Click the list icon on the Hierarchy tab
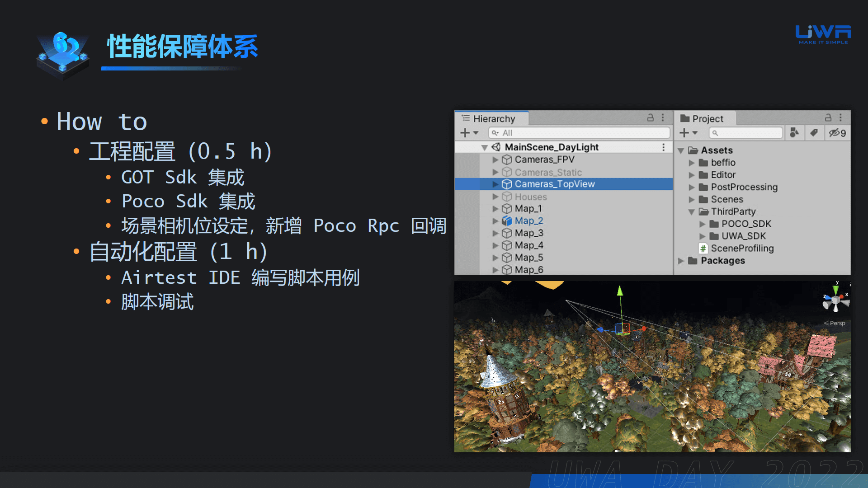Image resolution: width=868 pixels, height=488 pixels. [x=466, y=118]
